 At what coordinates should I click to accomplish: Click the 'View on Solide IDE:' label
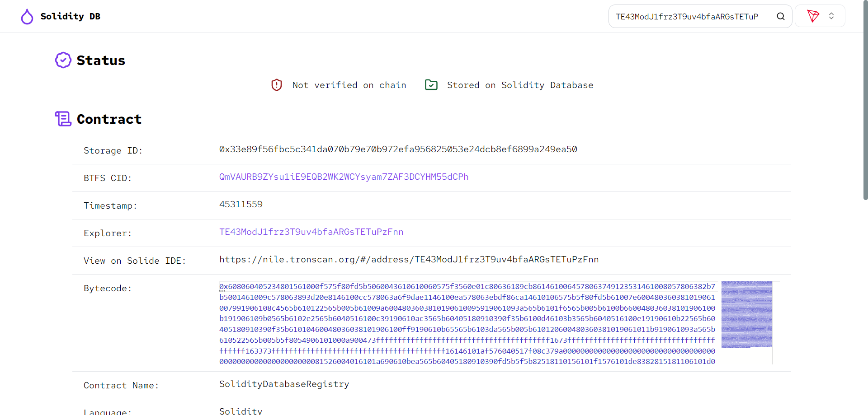point(135,261)
